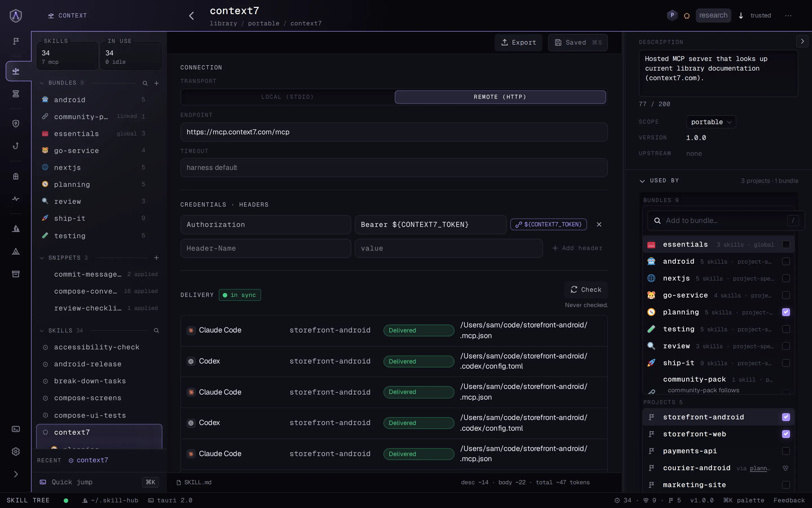Uncheck the storefront-web project checkbox
Screen dimensions: 812x508
click(786, 434)
